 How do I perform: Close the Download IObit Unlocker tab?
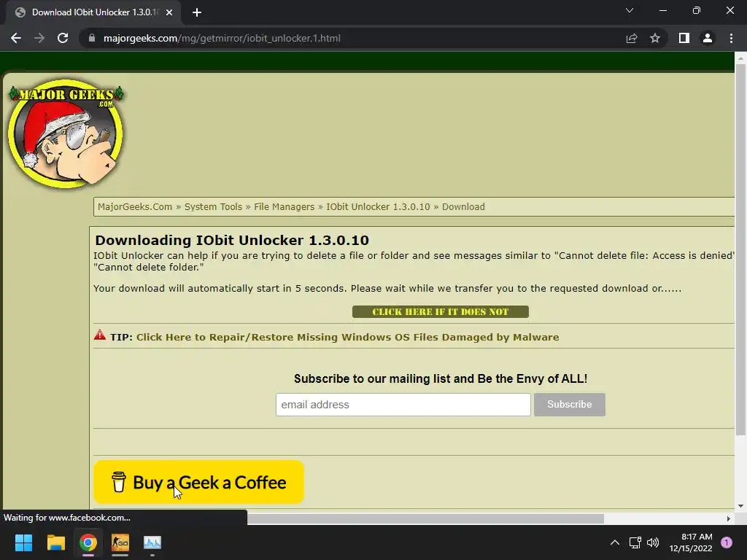169,12
